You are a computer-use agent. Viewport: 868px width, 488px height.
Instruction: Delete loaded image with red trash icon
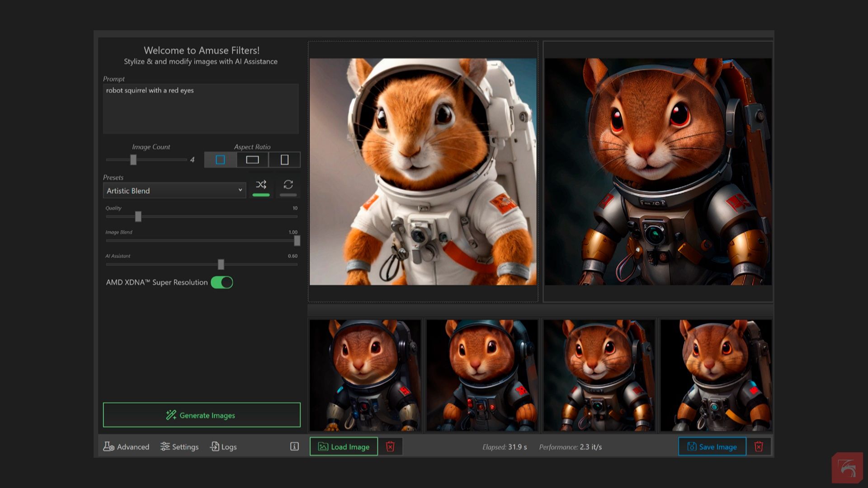(x=390, y=446)
